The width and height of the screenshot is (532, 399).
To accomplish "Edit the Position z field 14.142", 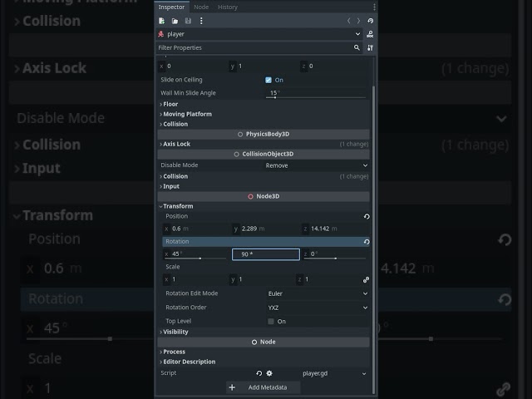I will [335, 229].
